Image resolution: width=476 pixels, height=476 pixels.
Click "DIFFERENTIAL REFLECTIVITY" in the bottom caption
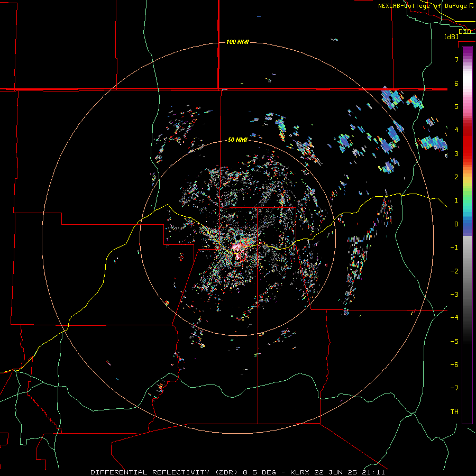pos(150,472)
